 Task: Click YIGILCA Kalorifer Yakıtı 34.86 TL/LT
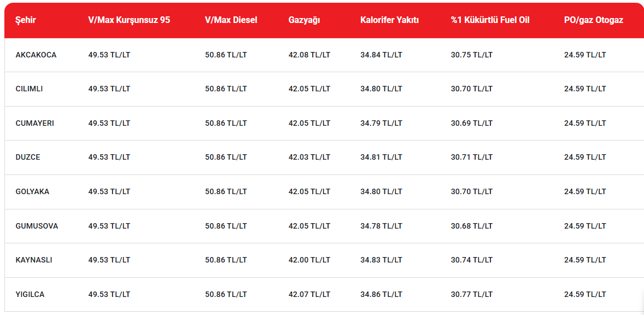[381, 295]
